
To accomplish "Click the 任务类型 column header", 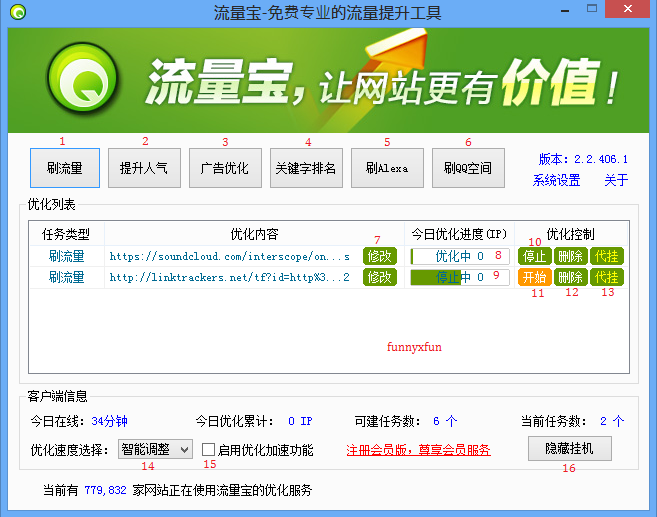I will click(x=66, y=234).
